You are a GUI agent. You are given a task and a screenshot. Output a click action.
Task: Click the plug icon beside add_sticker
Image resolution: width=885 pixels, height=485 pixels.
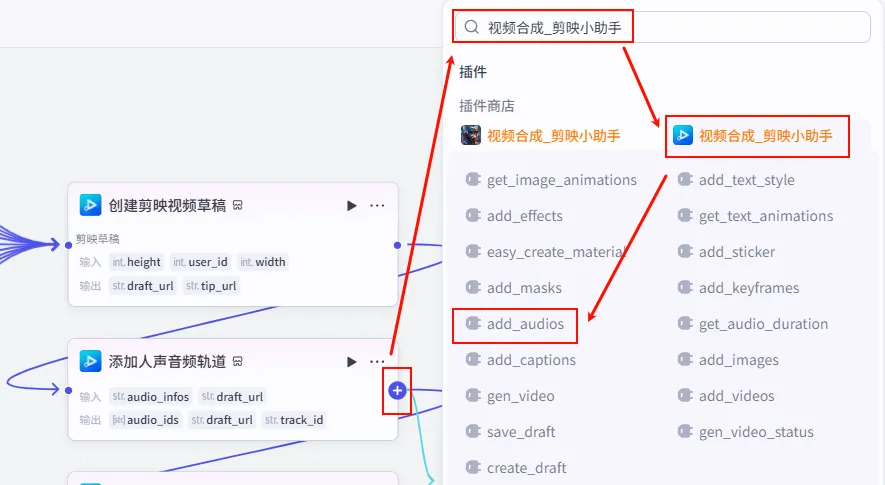click(685, 251)
